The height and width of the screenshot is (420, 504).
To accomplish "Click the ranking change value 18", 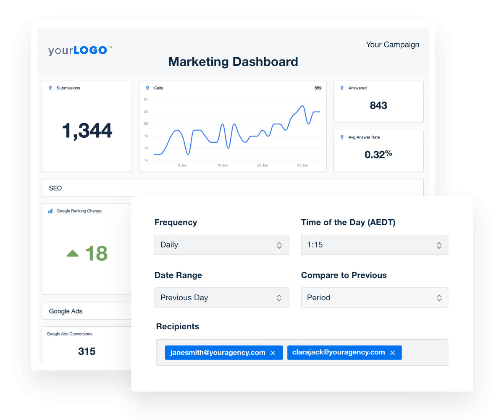I will (x=97, y=253).
